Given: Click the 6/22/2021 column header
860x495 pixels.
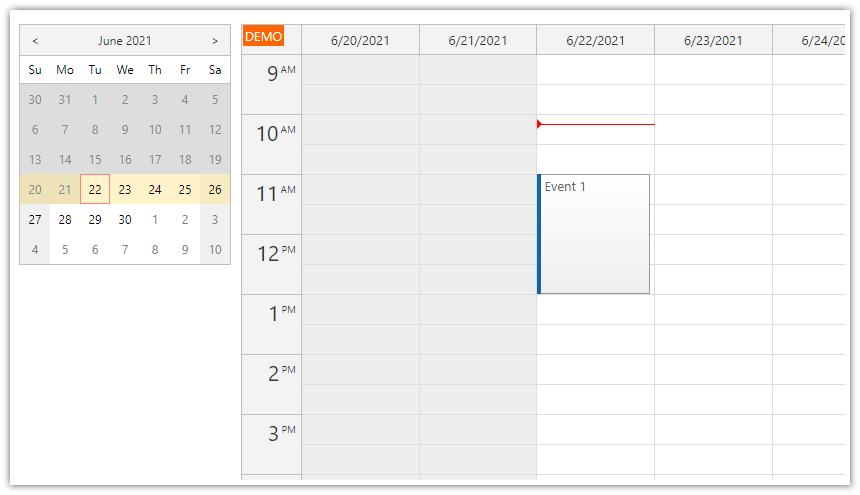Looking at the screenshot, I should point(595,41).
